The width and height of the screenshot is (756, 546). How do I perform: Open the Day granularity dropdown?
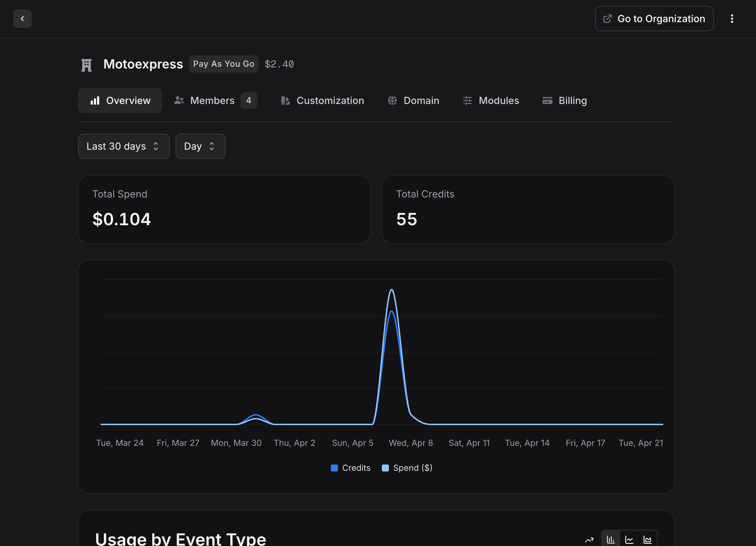click(200, 146)
